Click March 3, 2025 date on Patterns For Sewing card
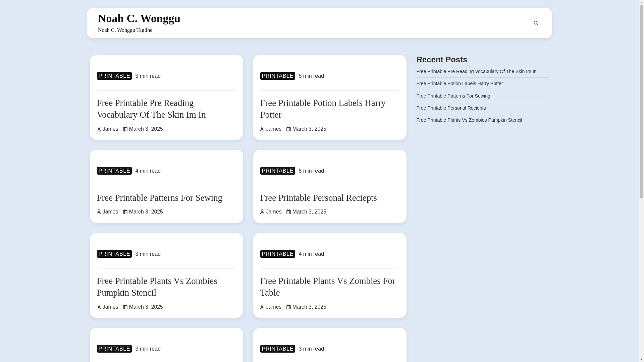 point(146,212)
